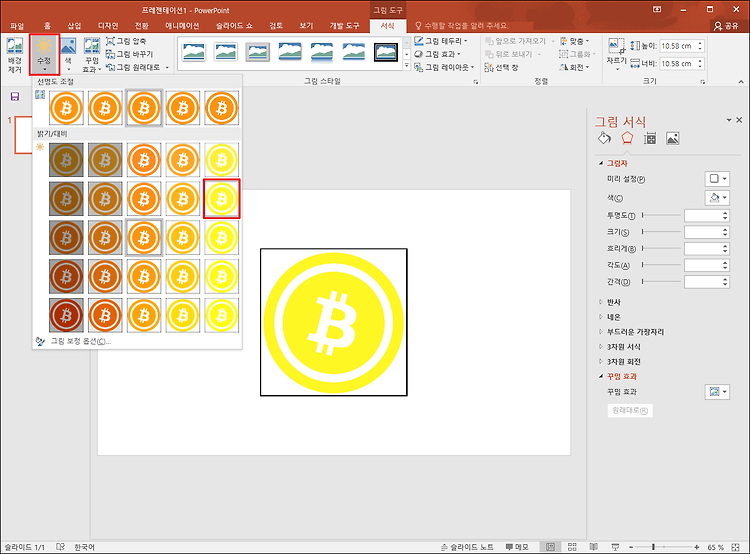Click the 자르기 (Crop) tool
The image size is (750, 554).
(x=616, y=55)
